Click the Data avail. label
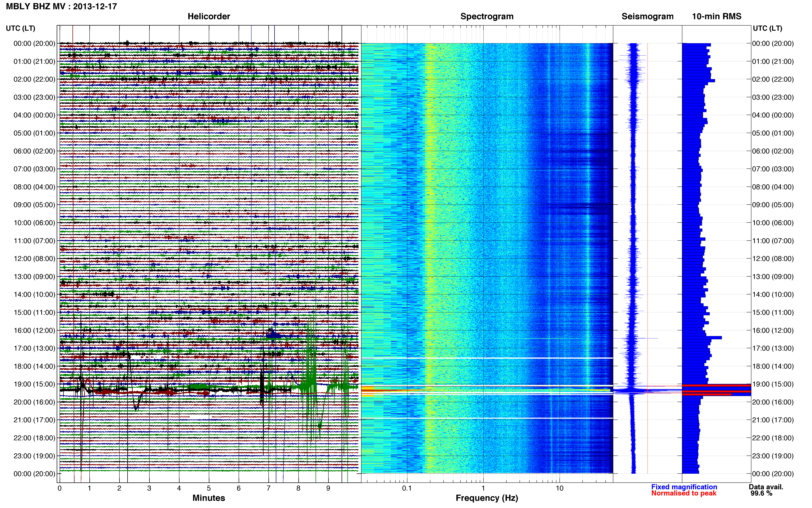The height and width of the screenshot is (508, 812). (766, 487)
